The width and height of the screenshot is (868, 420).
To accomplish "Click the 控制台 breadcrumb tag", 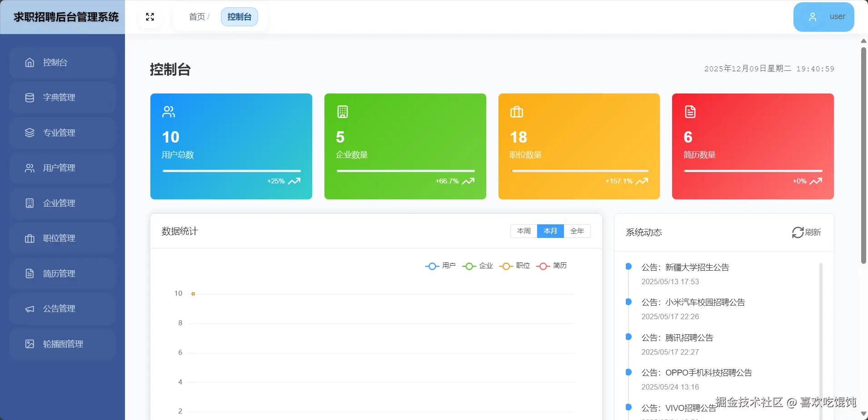I will 239,17.
